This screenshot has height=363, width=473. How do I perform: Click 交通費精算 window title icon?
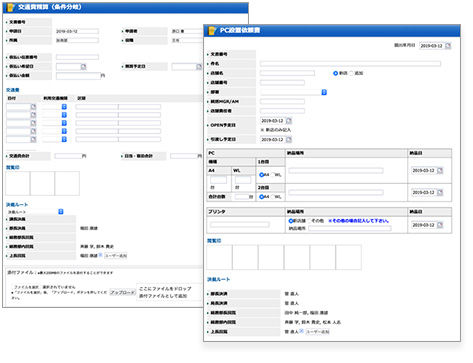pos(11,7)
